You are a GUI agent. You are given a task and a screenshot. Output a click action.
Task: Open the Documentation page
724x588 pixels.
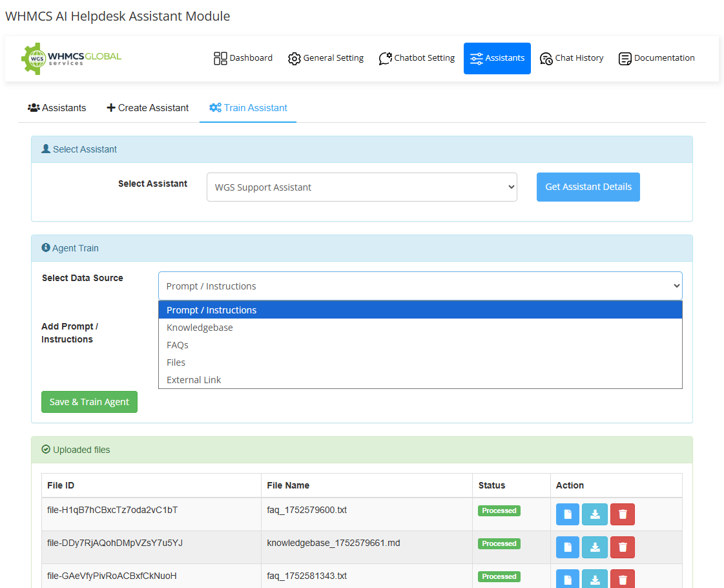pos(656,58)
